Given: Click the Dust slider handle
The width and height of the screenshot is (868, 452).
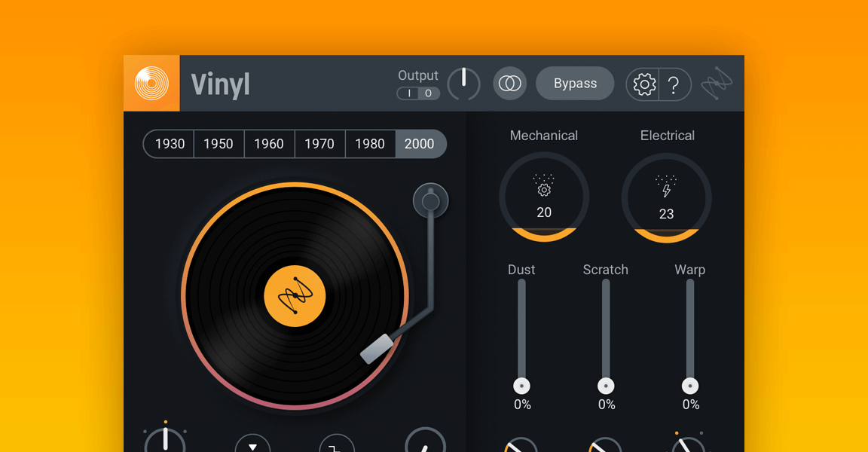Looking at the screenshot, I should (521, 386).
